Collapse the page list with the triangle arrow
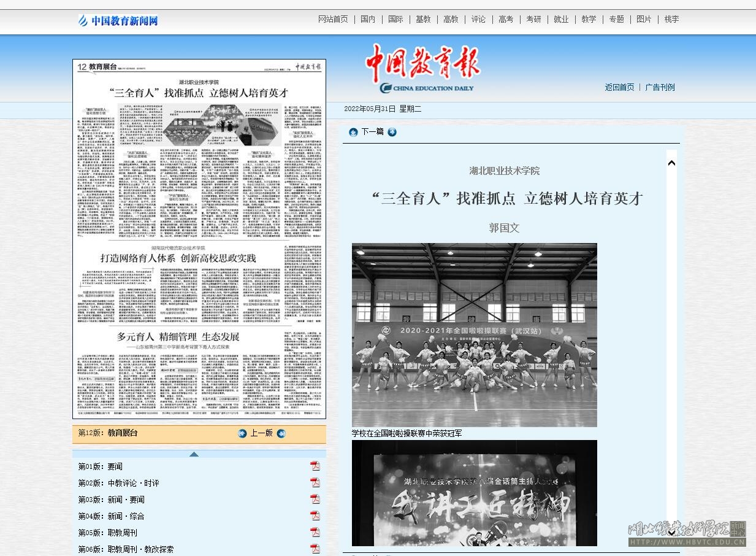 coord(194,454)
